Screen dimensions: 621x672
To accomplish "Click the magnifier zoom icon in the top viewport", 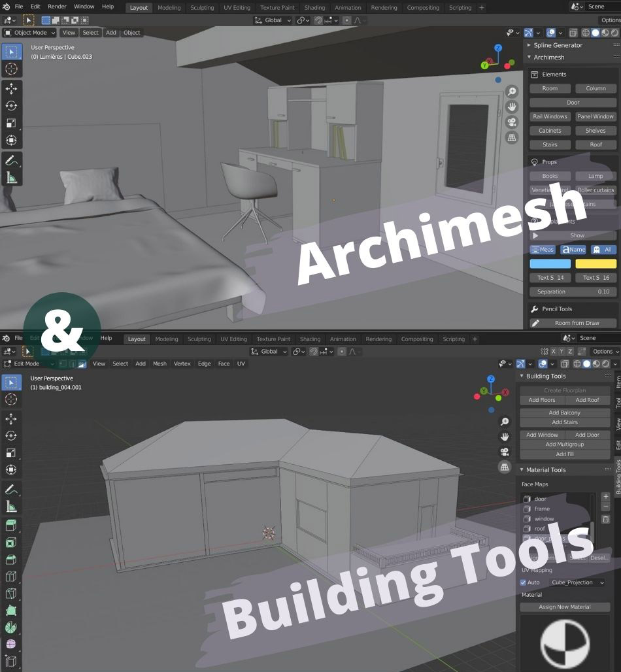I will (x=512, y=92).
